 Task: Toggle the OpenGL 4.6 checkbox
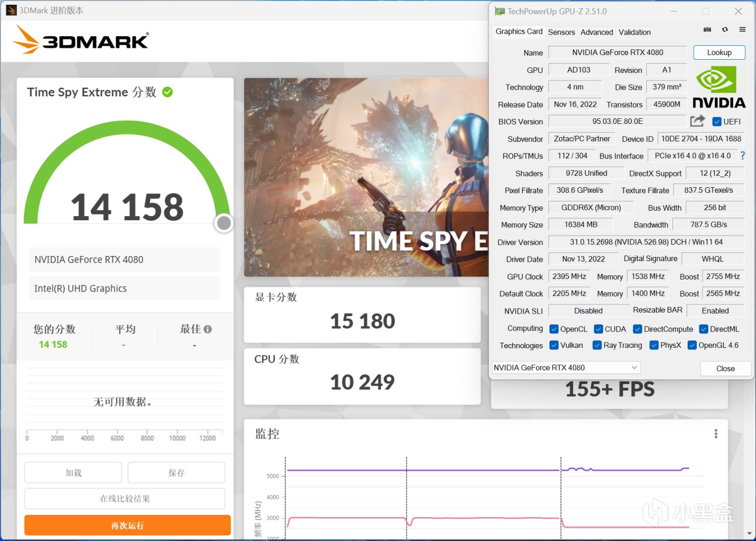pyautogui.click(x=692, y=345)
